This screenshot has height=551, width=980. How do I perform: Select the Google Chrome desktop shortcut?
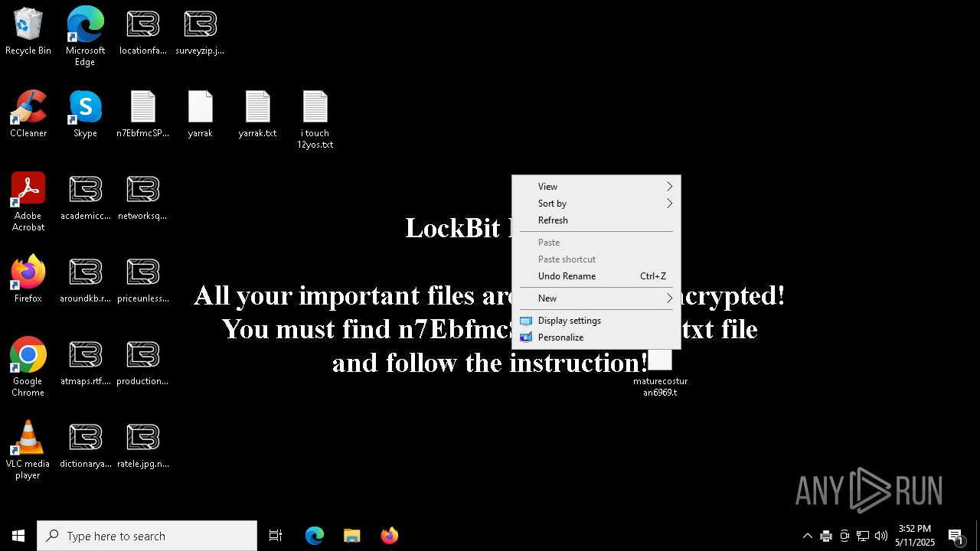point(28,367)
